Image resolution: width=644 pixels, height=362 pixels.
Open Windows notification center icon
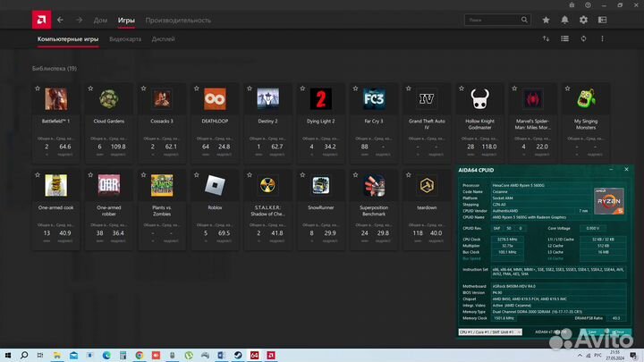pyautogui.click(x=634, y=355)
